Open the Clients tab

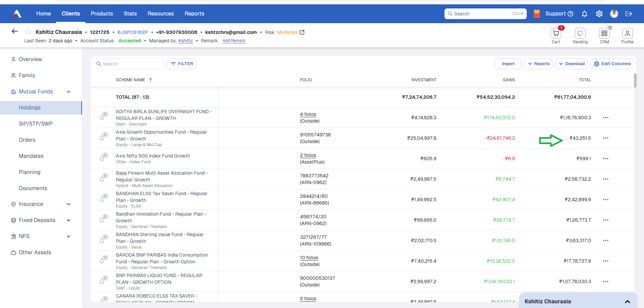pos(71,14)
